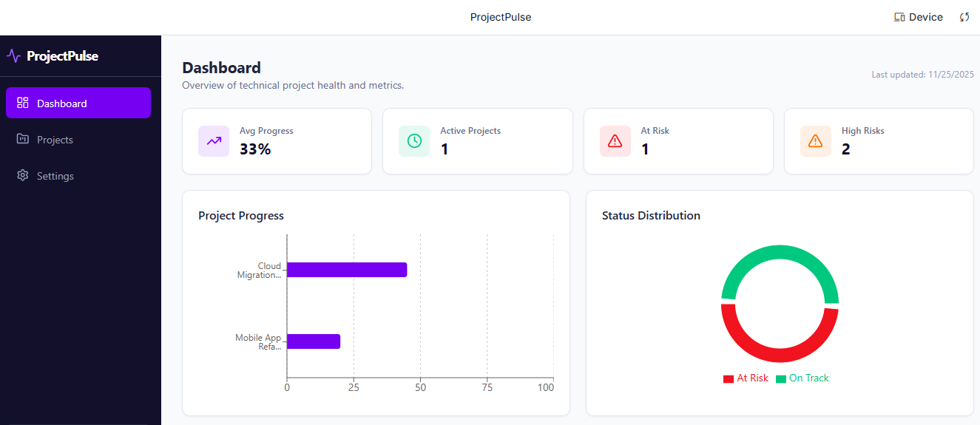The height and width of the screenshot is (425, 980).
Task: Click the Overview of technical project health subtitle
Action: pyautogui.click(x=293, y=85)
